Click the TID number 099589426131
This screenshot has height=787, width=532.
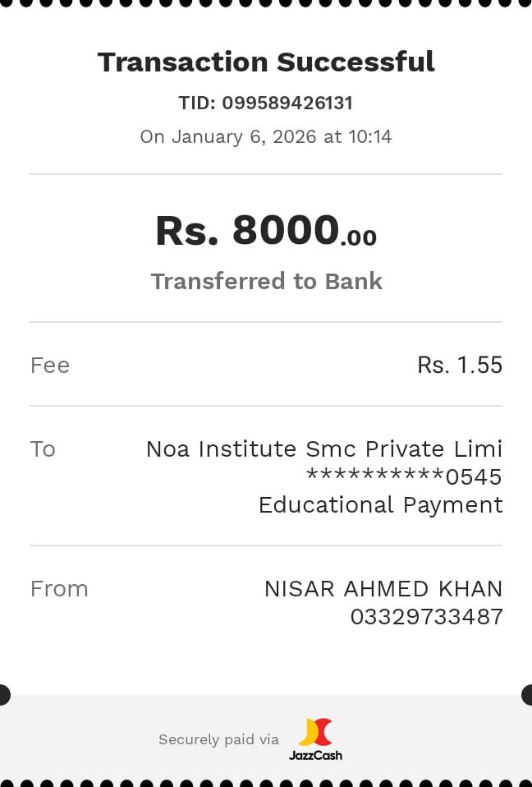[287, 104]
